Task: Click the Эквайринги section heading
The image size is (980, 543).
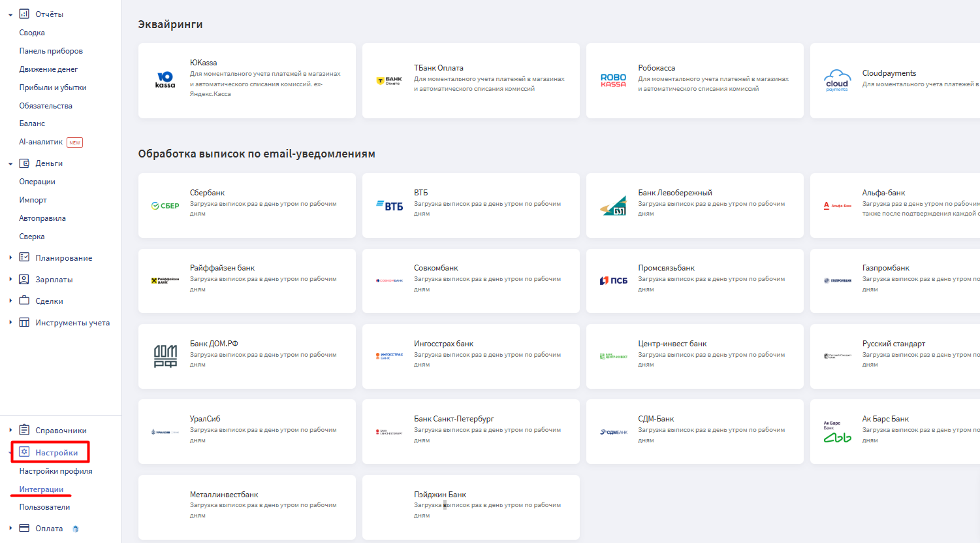Action: coord(170,24)
